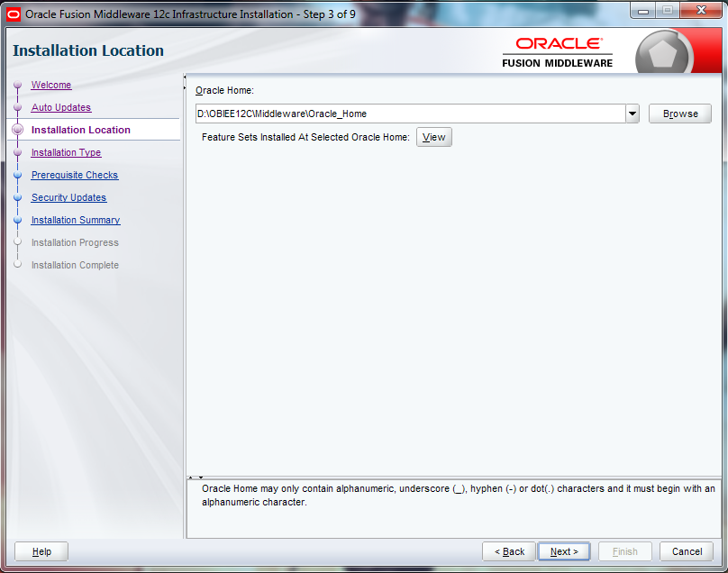Cancel the installation
This screenshot has height=573, width=728.
(687, 551)
